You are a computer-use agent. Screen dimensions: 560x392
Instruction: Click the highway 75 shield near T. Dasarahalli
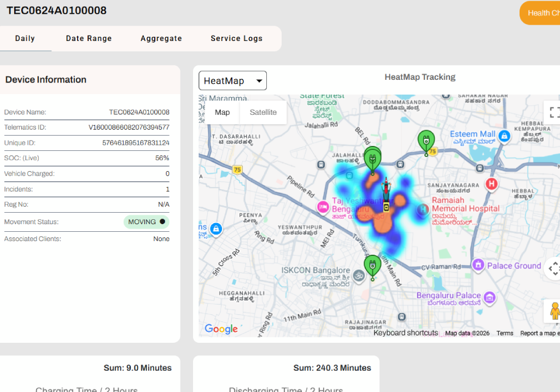[237, 169]
